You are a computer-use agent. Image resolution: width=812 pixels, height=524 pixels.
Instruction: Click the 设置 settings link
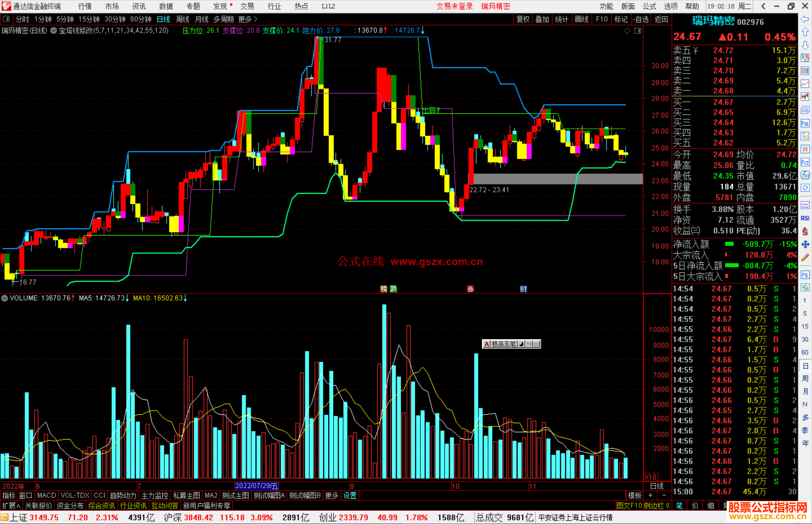point(350,495)
